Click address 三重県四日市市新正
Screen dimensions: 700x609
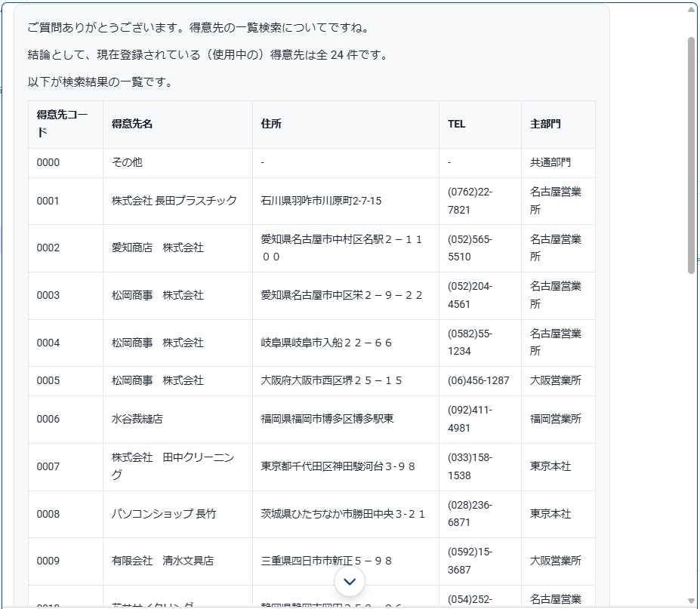[x=346, y=561]
